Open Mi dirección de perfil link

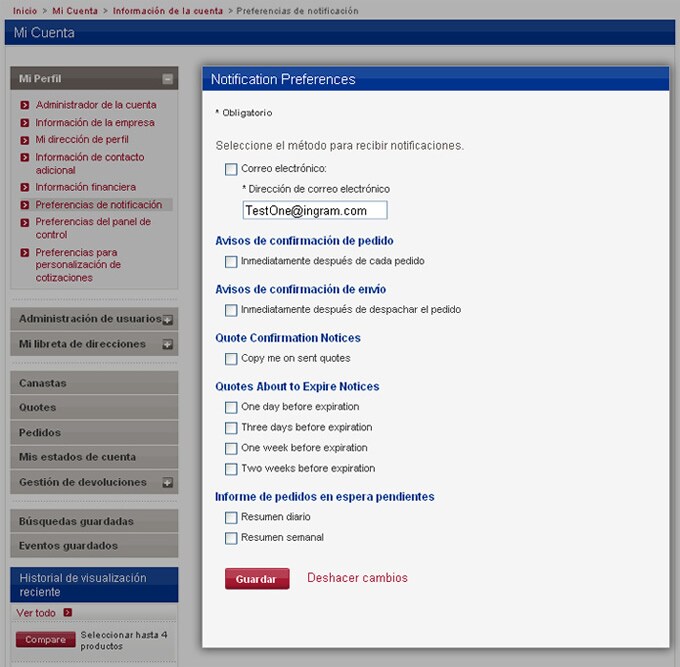click(x=82, y=140)
